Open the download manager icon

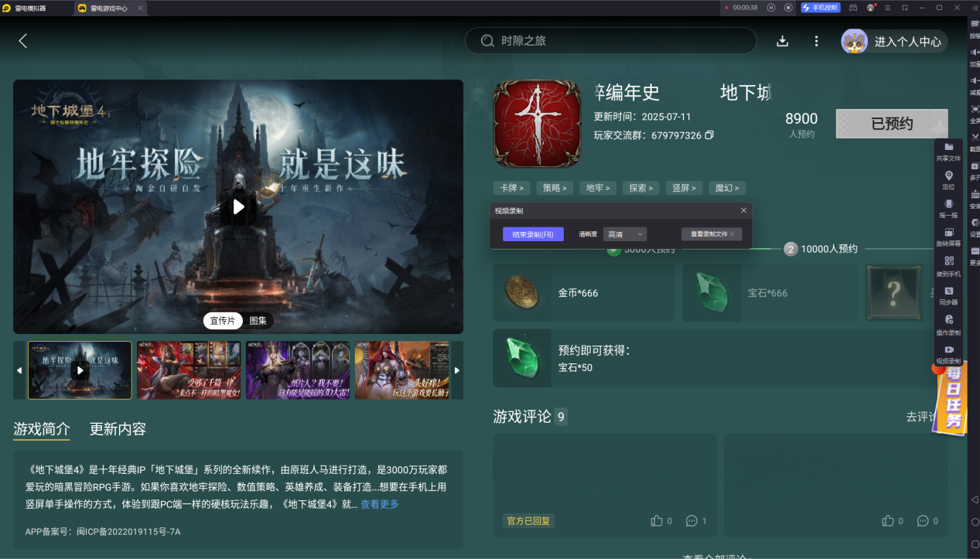(x=782, y=41)
